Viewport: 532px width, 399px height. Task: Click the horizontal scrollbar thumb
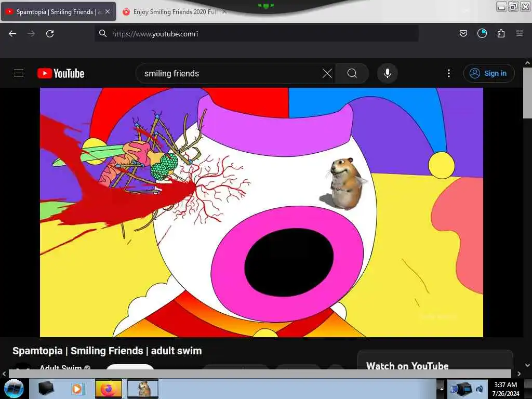260,374
